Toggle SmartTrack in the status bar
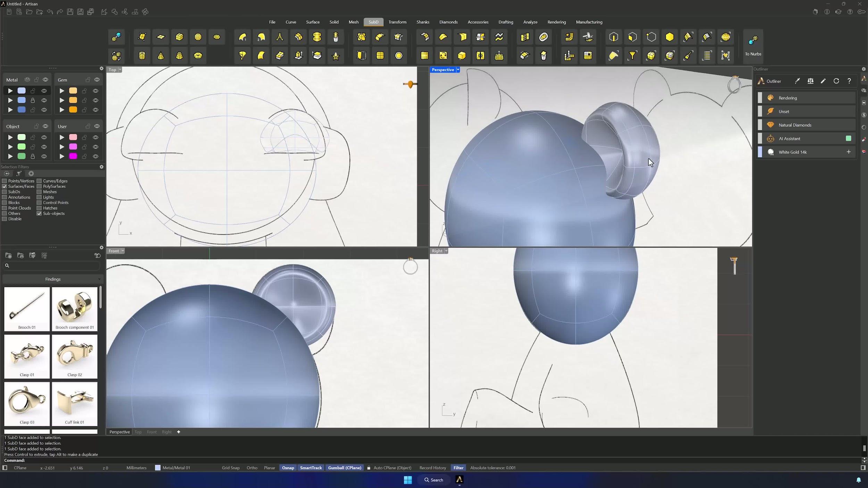Screen dimensions: 868x488 pyautogui.click(x=311, y=468)
